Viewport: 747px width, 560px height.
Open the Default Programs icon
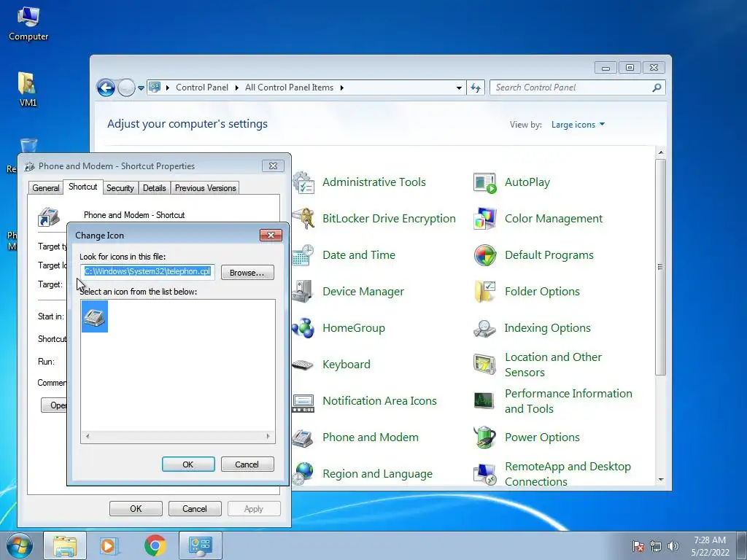(x=485, y=255)
